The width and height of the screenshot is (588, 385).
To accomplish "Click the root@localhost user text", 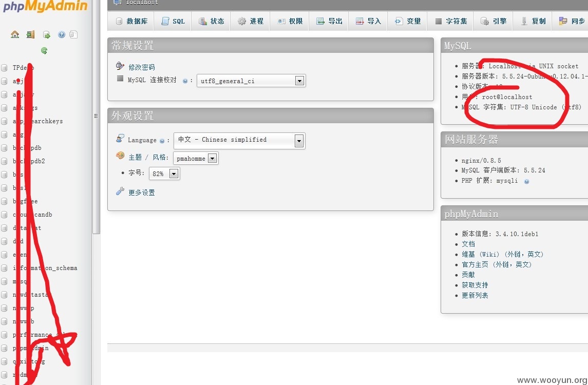I will [x=507, y=97].
